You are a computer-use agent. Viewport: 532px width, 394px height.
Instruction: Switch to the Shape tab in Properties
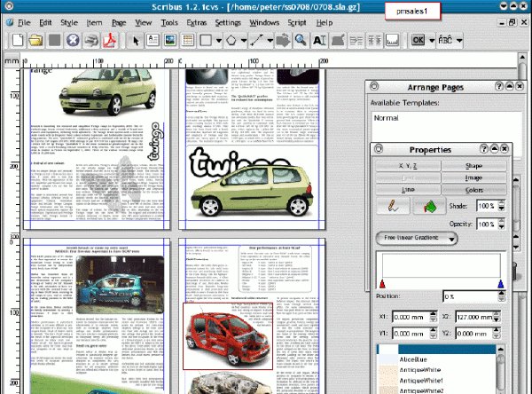tap(474, 166)
